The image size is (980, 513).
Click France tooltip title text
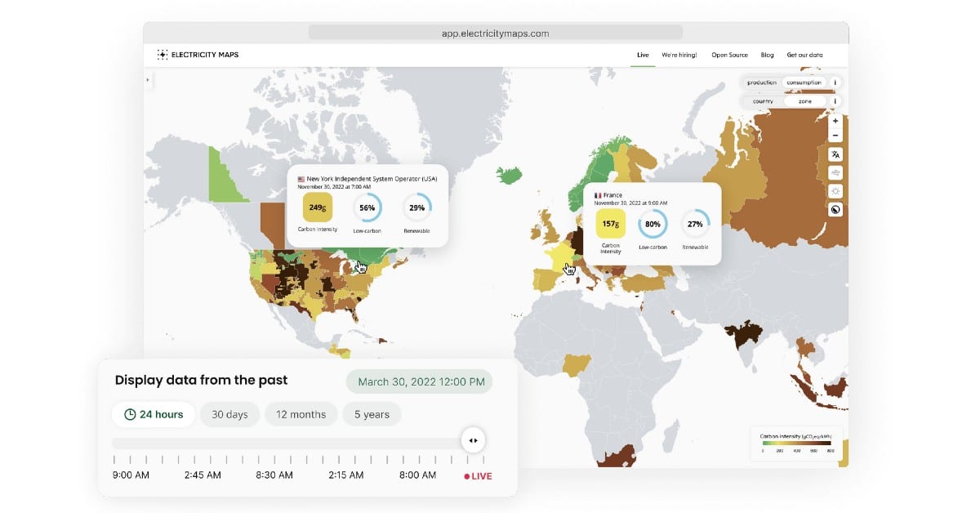[x=613, y=196]
